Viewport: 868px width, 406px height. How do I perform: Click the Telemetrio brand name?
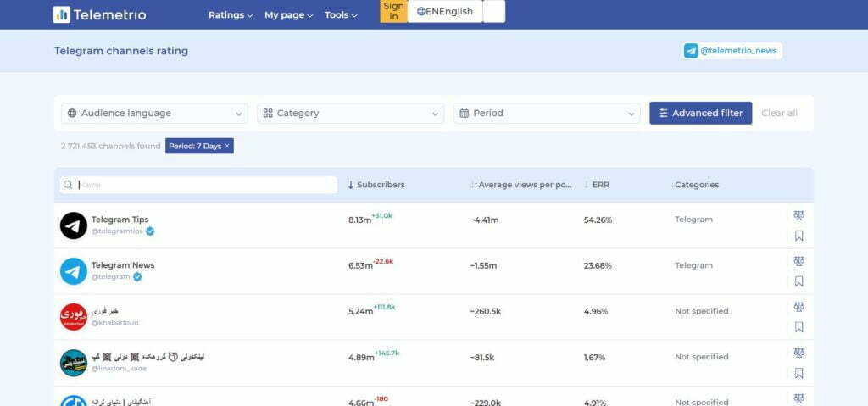(109, 15)
